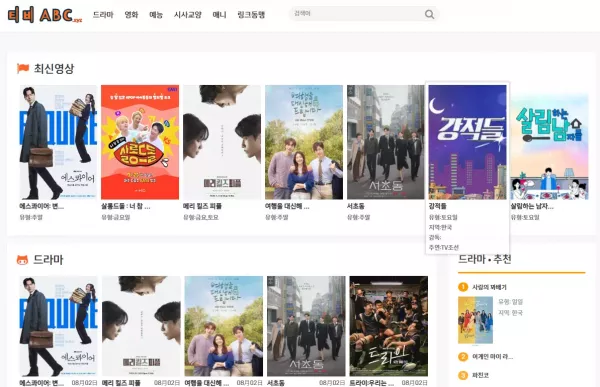Click the 드라마 section heading
The width and height of the screenshot is (600, 387).
click(x=48, y=260)
